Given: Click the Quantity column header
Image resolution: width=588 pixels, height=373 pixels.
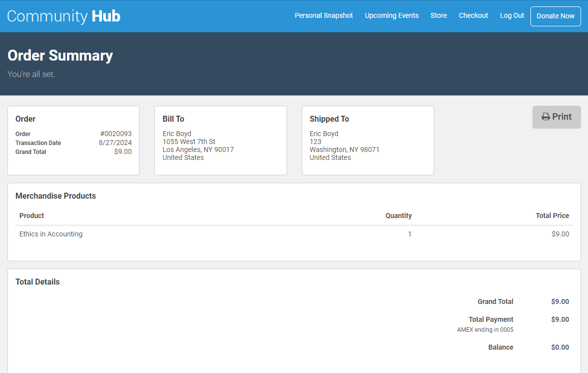Looking at the screenshot, I should coord(398,216).
